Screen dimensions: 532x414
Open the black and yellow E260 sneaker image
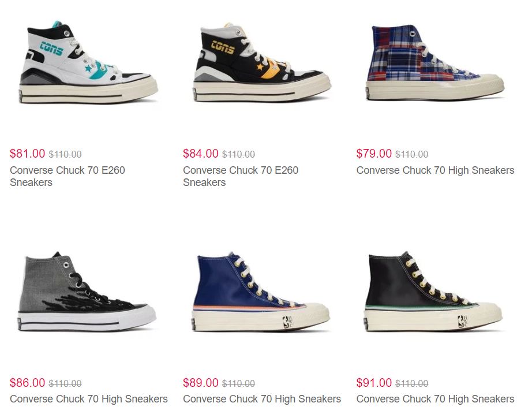pos(261,62)
